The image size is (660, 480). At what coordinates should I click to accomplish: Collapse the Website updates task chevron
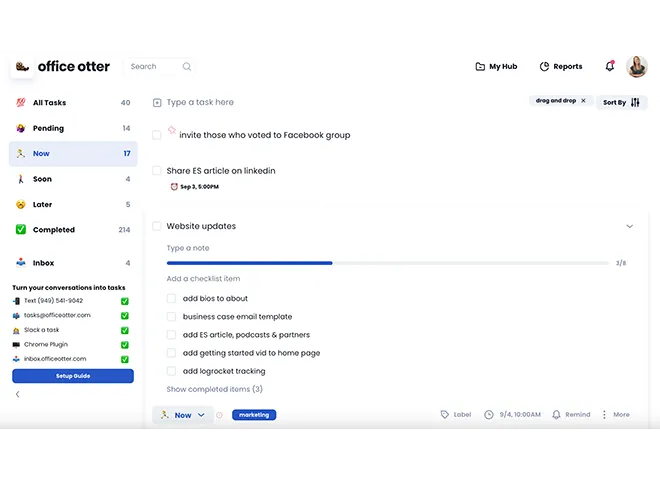pos(629,227)
